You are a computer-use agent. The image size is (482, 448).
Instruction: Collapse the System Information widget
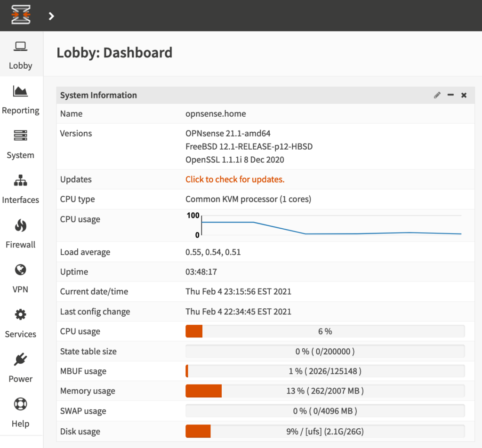450,95
